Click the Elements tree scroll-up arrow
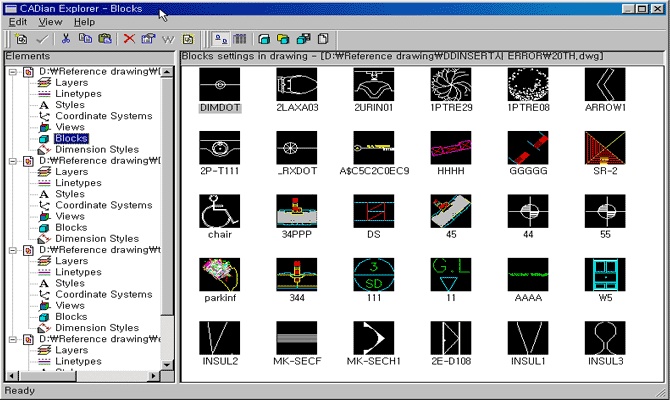Image resolution: width=670 pixels, height=400 pixels. [x=167, y=71]
